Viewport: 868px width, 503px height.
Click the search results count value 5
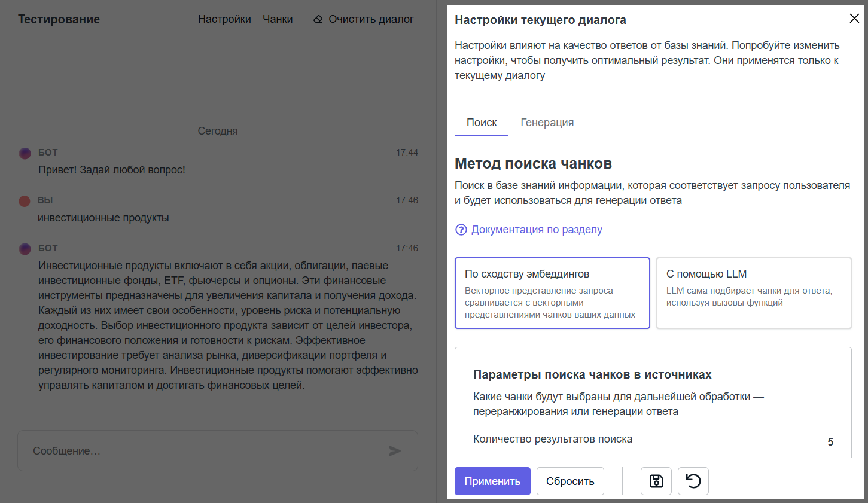(830, 442)
